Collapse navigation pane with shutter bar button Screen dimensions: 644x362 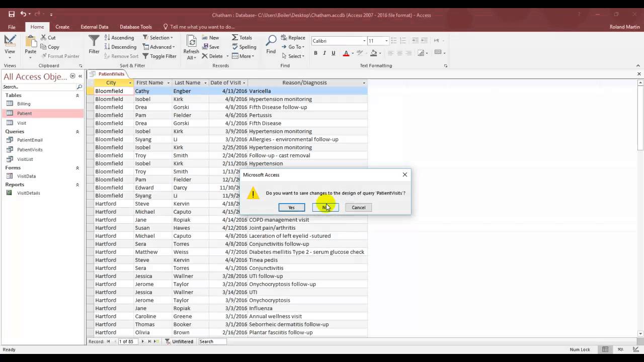tap(80, 76)
